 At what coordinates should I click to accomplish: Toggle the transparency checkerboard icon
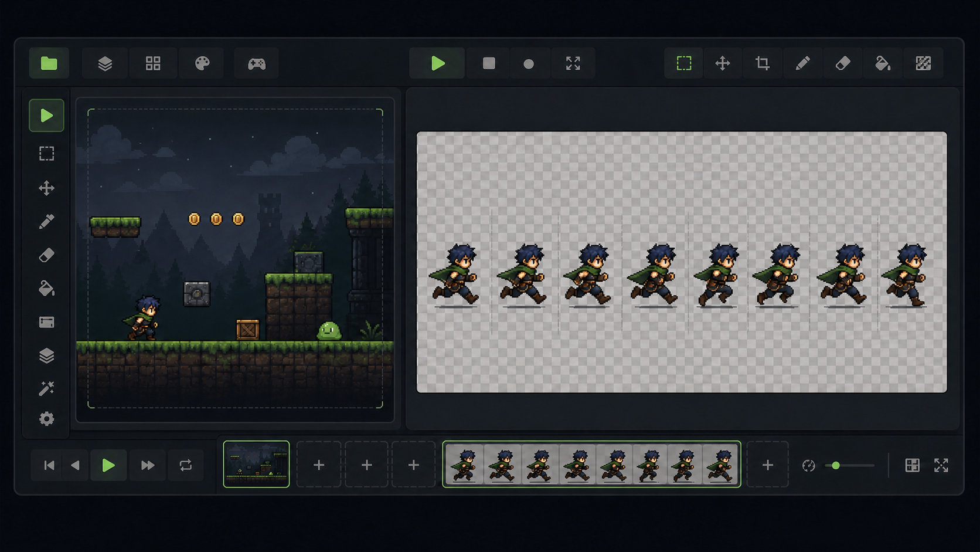(923, 63)
